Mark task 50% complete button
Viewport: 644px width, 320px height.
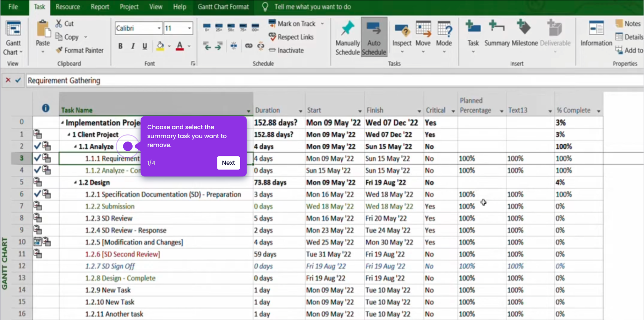pyautogui.click(x=231, y=27)
